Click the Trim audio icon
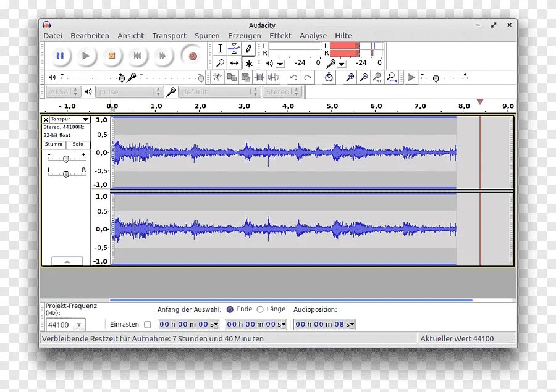Image resolution: width=556 pixels, height=392 pixels. click(259, 77)
